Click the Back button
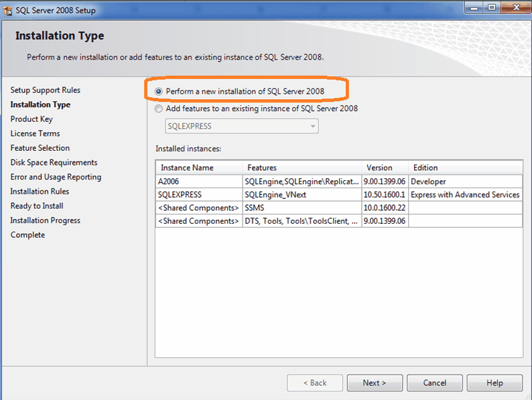The height and width of the screenshot is (400, 532). (x=315, y=383)
